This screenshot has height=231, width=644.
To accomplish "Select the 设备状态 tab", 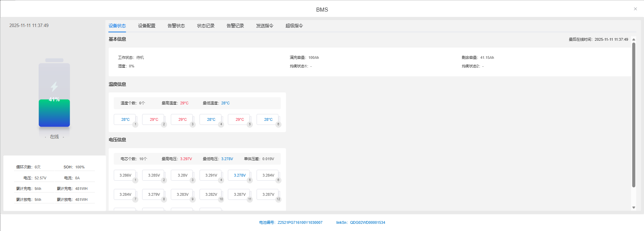I will tap(117, 26).
